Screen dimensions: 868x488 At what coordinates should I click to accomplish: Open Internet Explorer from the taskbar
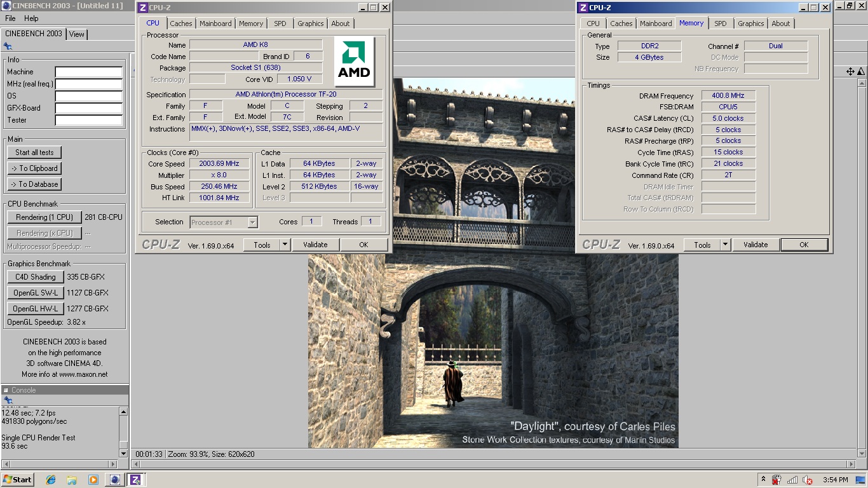(51, 480)
